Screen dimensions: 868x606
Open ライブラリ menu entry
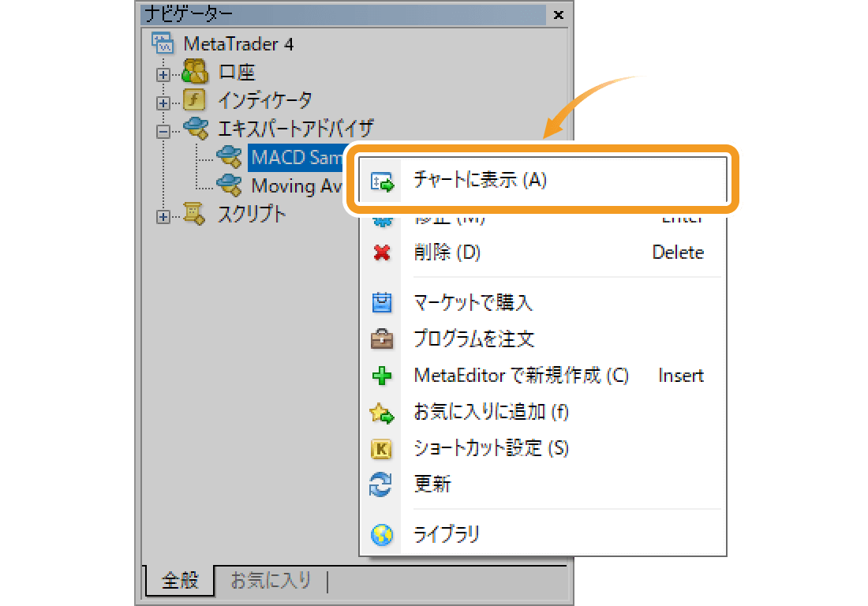543,535
